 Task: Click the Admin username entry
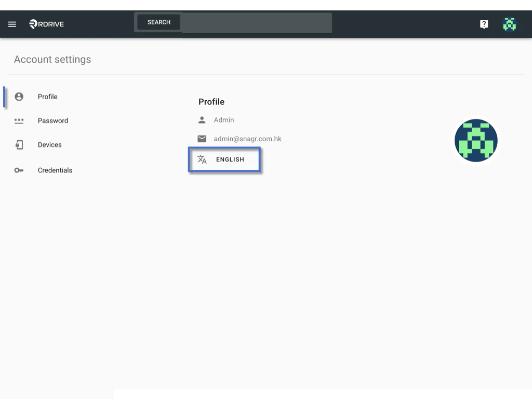224,119
